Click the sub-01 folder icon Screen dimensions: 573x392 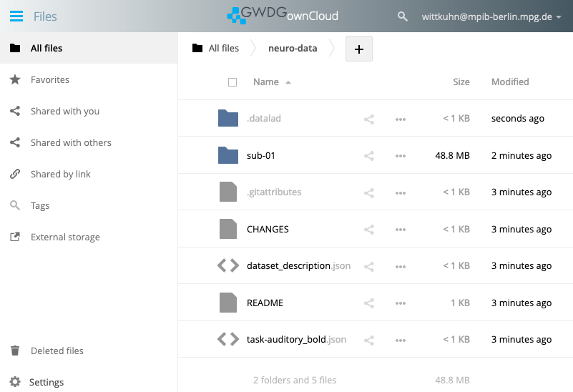[228, 155]
